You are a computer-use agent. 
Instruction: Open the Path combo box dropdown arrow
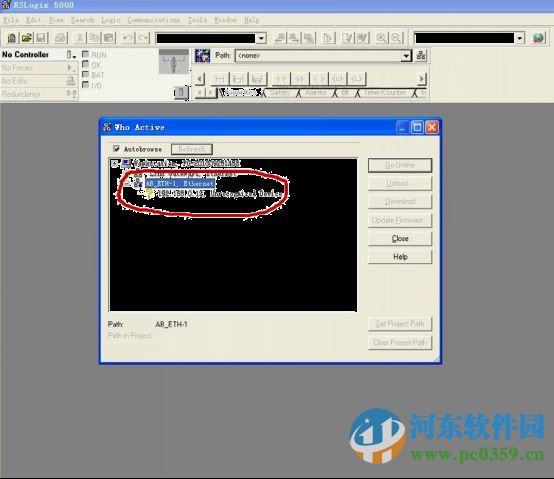tap(406, 56)
